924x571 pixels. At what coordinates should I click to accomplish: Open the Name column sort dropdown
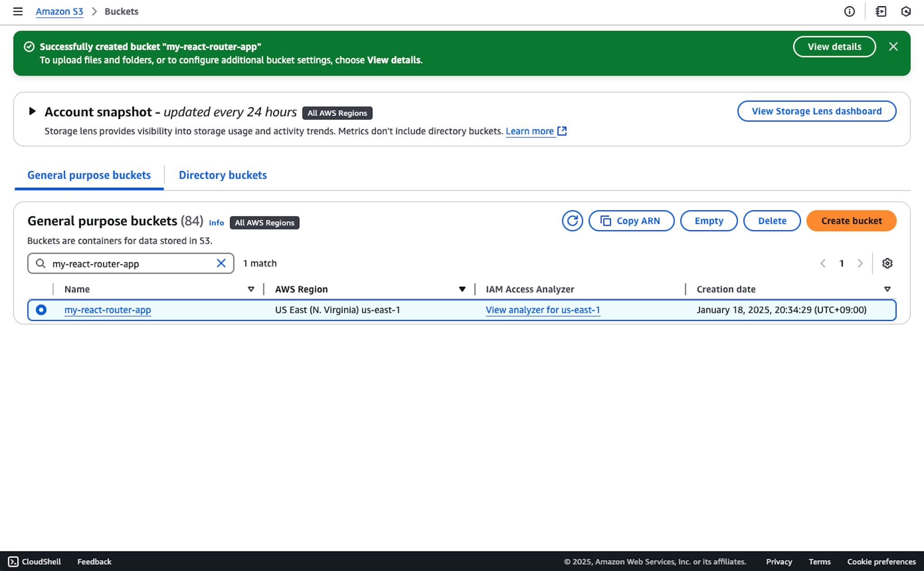coord(251,289)
